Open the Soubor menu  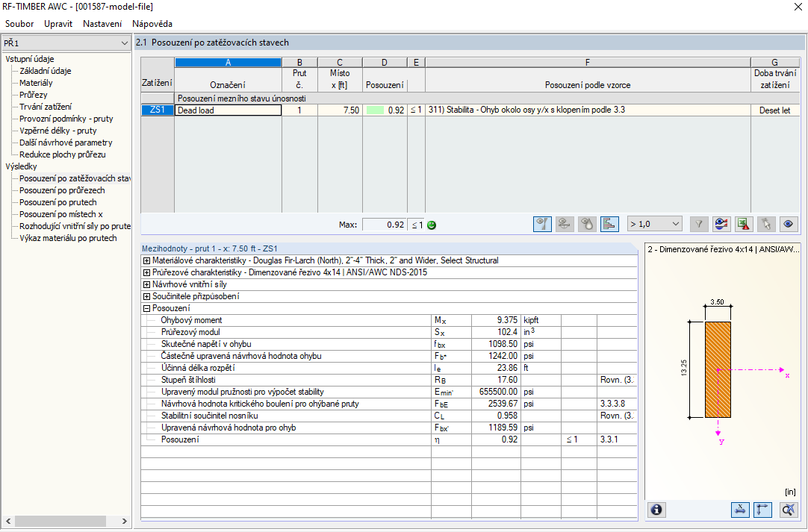[19, 24]
